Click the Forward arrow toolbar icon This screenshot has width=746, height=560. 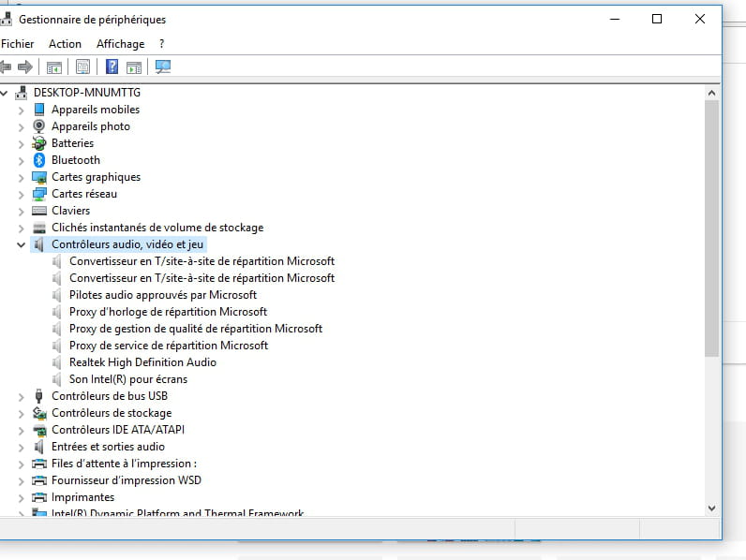24,66
